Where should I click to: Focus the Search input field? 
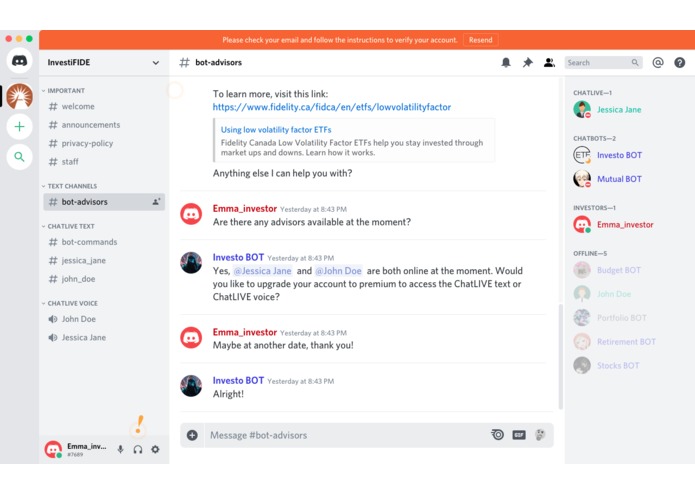603,62
